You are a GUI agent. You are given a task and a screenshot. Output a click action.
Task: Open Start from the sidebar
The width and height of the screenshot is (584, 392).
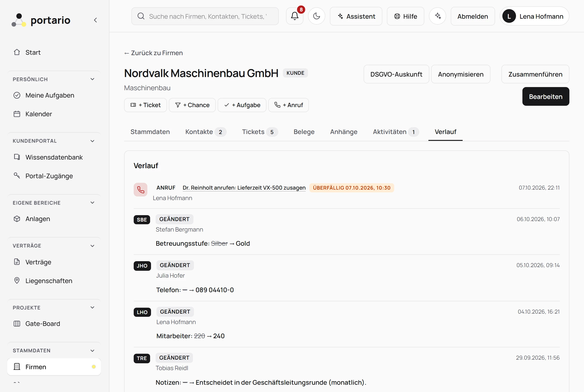coord(54,52)
